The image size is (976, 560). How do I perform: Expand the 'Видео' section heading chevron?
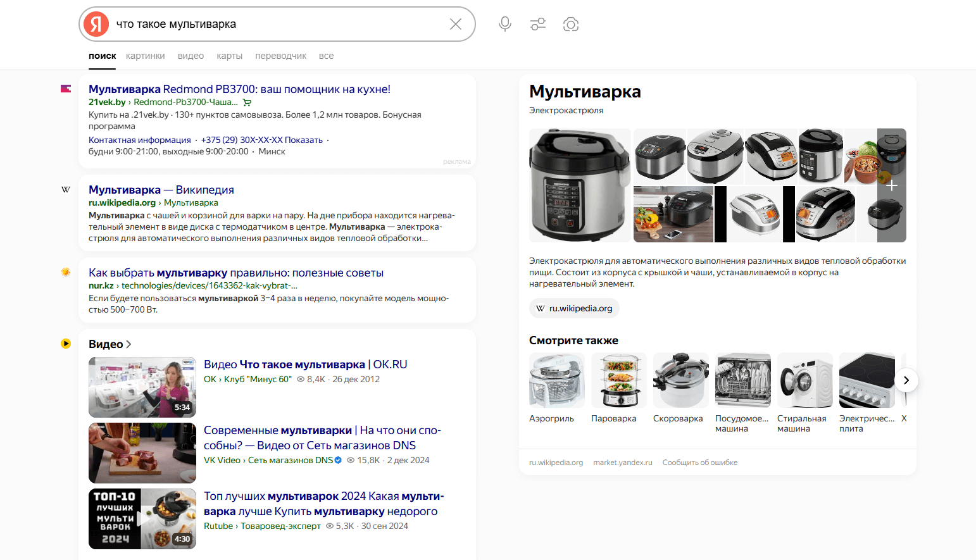128,344
